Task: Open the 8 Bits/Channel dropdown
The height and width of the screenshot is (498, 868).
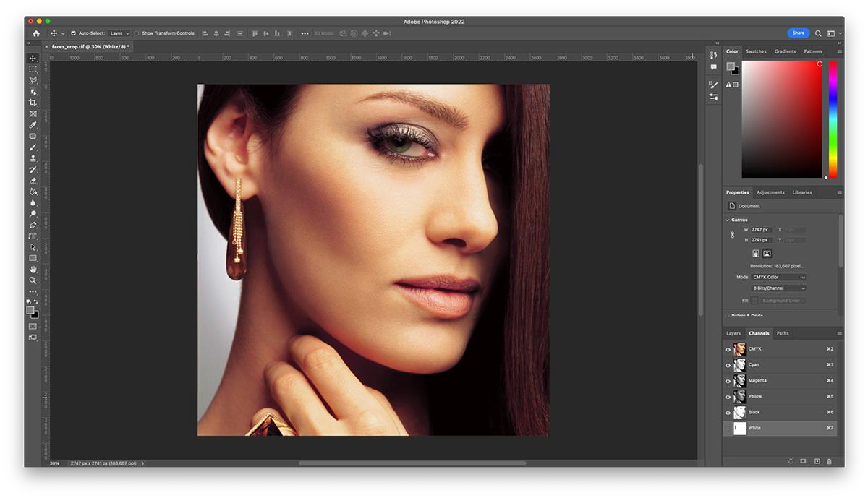Action: [778, 288]
